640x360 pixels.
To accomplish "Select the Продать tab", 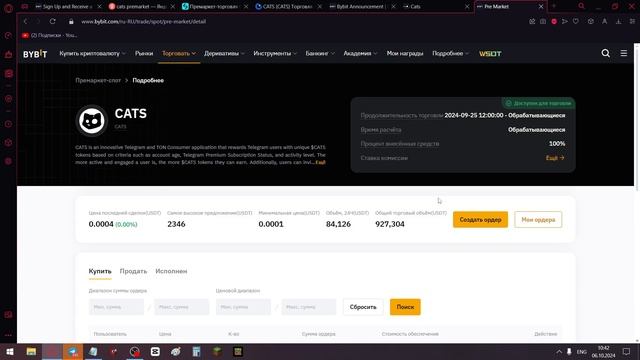I will [133, 271].
